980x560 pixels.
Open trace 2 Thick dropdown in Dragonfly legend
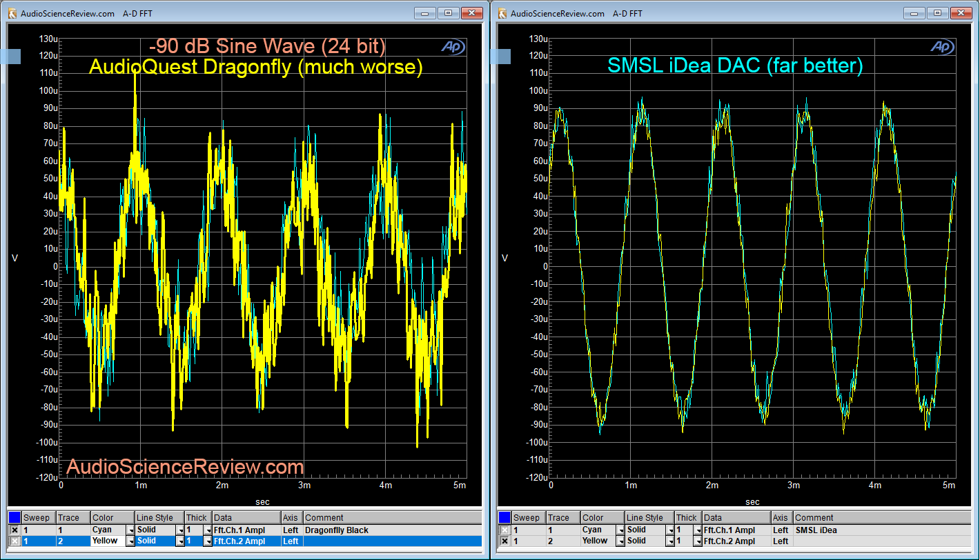207,541
